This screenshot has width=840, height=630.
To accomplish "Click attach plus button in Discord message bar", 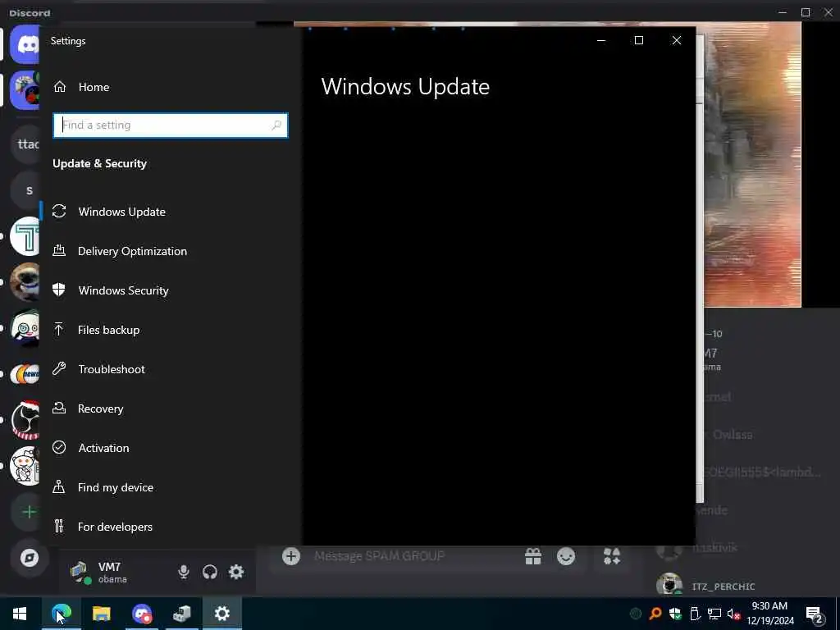I will click(291, 557).
